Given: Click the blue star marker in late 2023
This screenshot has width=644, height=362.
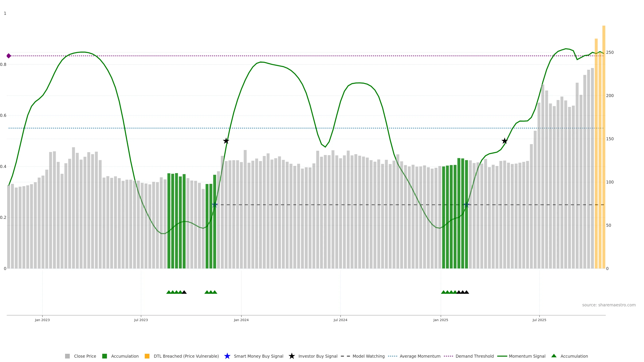Looking at the screenshot, I should [x=214, y=205].
